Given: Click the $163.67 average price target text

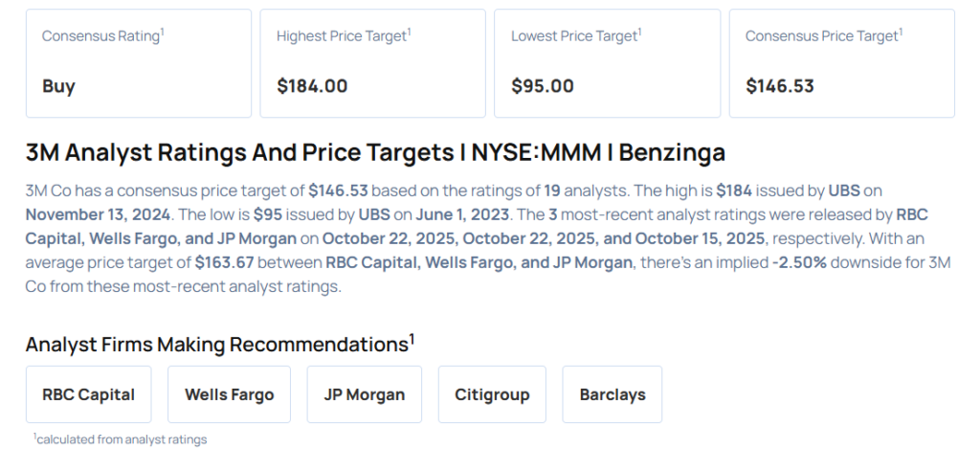Looking at the screenshot, I should (x=227, y=262).
